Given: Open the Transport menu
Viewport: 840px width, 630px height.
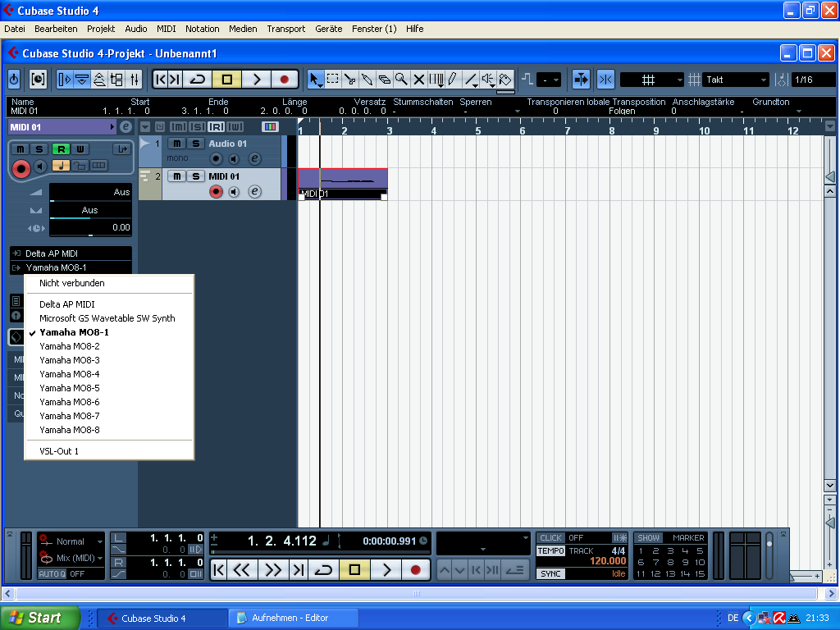Looking at the screenshot, I should click(x=286, y=29).
